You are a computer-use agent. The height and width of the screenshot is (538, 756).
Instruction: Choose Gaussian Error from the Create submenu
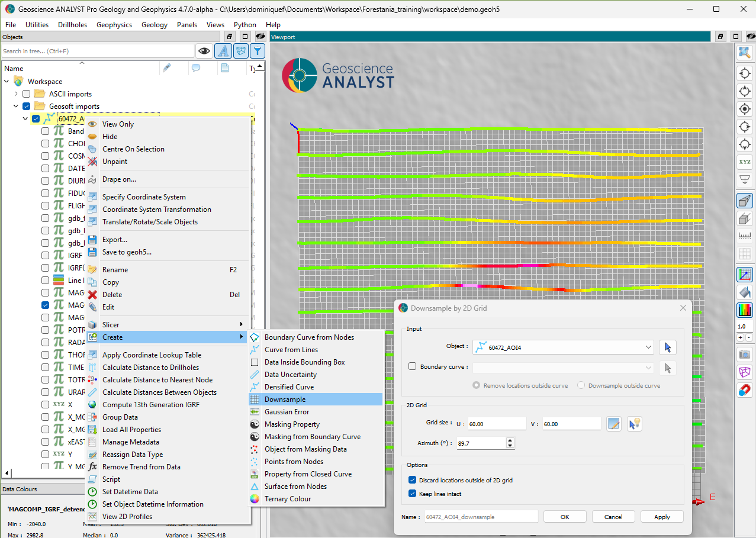[x=287, y=412]
